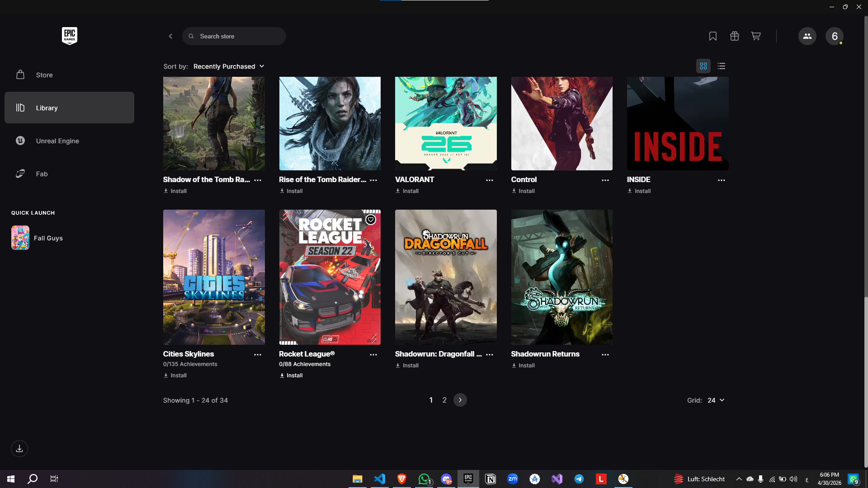Expand the Sort by Recently Purchased dropdown

[229, 66]
